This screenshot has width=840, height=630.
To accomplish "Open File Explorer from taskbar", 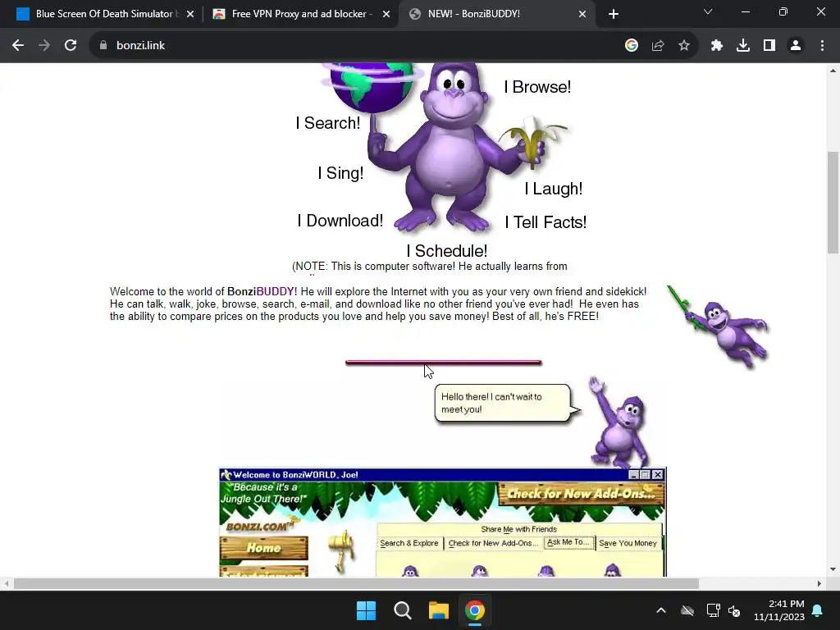I will (439, 610).
